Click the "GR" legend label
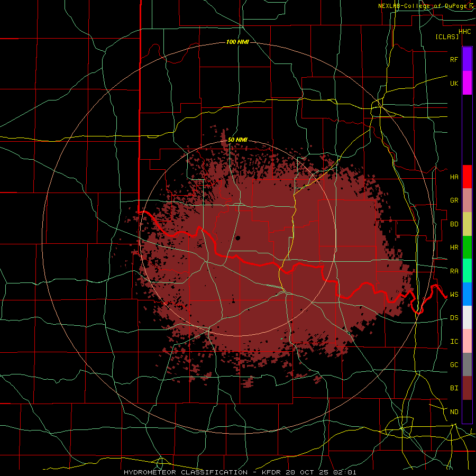The image size is (476, 476). click(454, 200)
